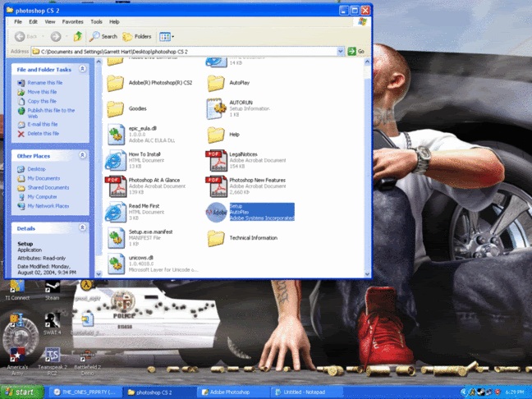Image resolution: width=532 pixels, height=399 pixels.
Task: Click the Back arrow toolbar button
Action: click(x=20, y=36)
